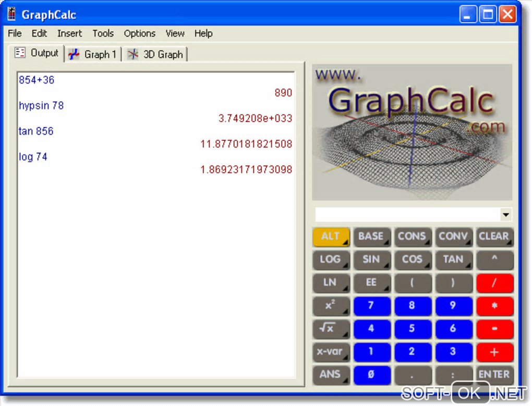Click the blue 4 key
Viewport: 532px width, 406px height.
(x=371, y=329)
